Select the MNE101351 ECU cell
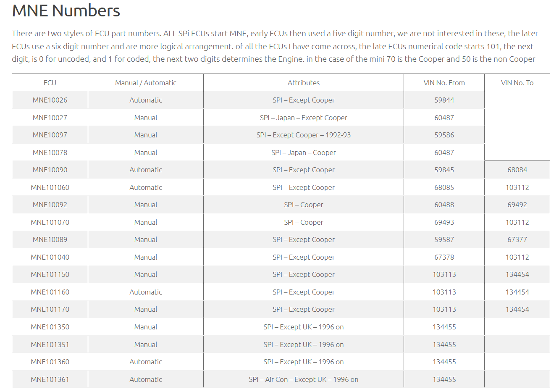Viewport: 559px width, 392px height. pyautogui.click(x=50, y=345)
